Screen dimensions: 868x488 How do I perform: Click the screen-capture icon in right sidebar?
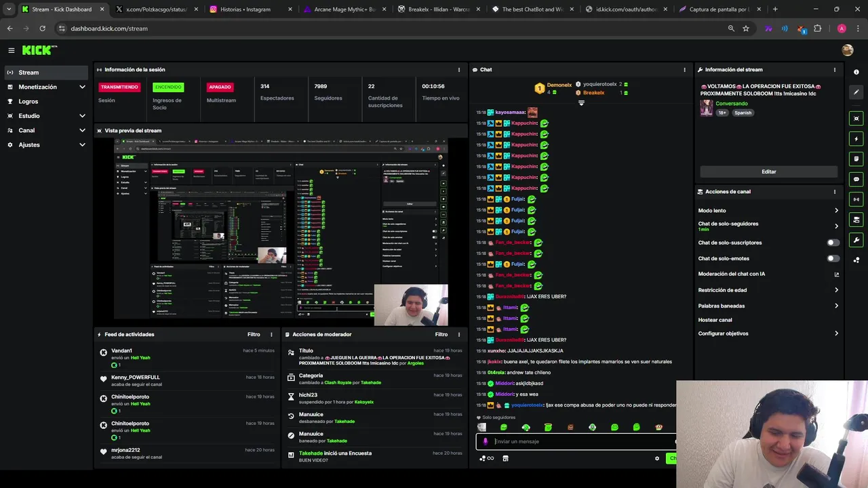pos(856,119)
